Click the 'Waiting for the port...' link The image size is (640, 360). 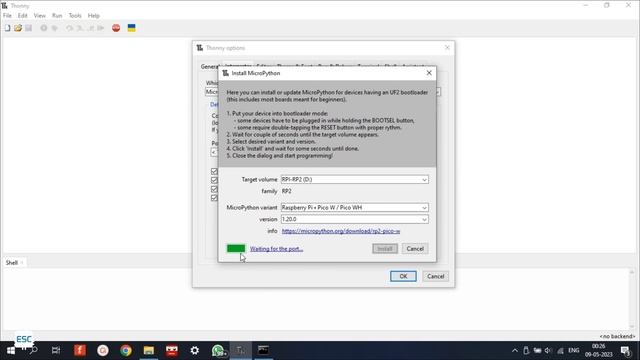click(x=276, y=249)
